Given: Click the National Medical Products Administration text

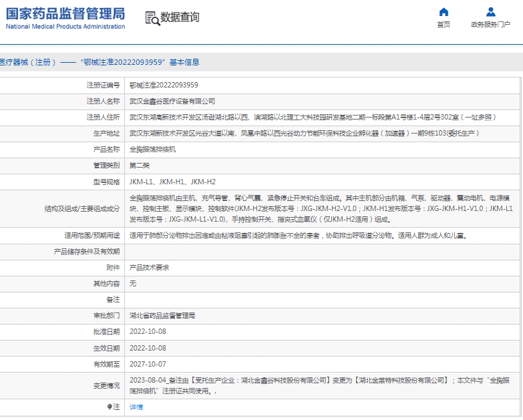Looking at the screenshot, I should (65, 27).
